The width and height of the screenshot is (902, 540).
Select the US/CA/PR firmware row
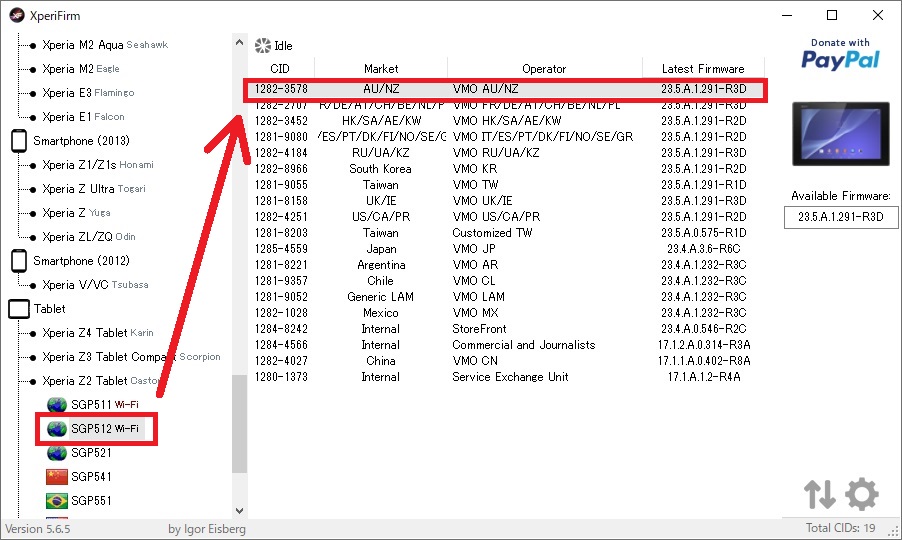point(506,217)
